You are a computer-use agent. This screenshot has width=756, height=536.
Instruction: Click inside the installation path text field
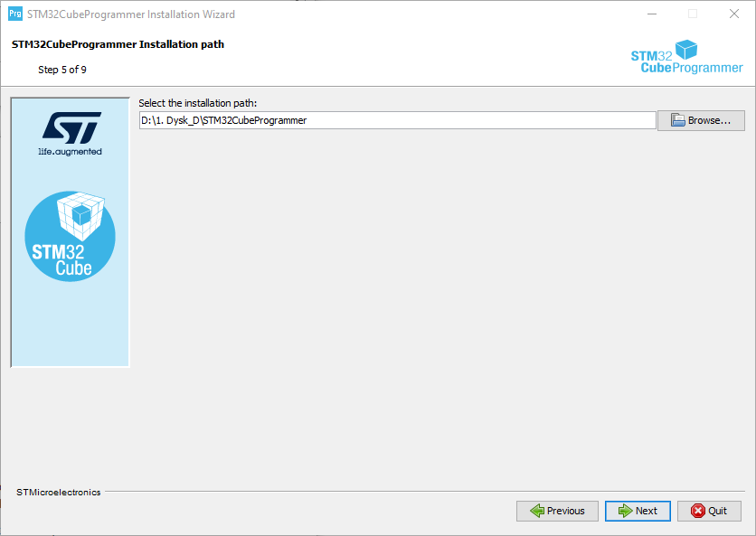(396, 120)
